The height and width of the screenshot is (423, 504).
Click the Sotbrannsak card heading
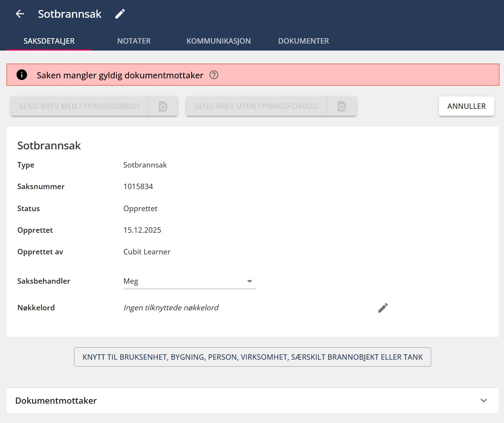pos(49,146)
